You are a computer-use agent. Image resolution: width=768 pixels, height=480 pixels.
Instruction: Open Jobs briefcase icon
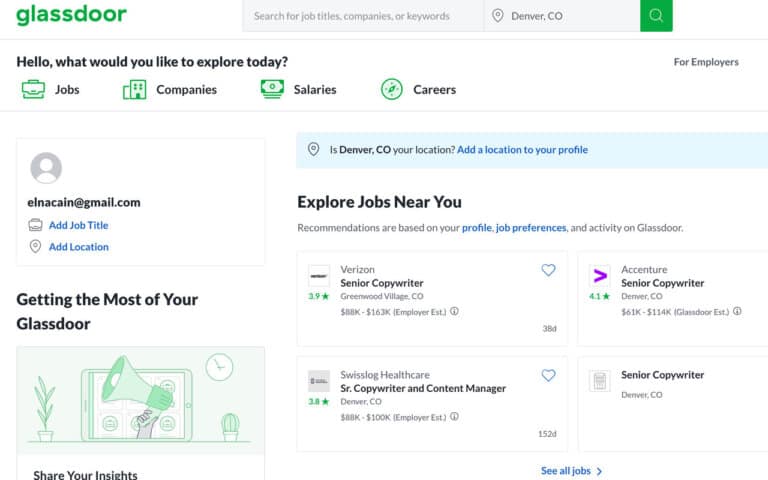33,89
